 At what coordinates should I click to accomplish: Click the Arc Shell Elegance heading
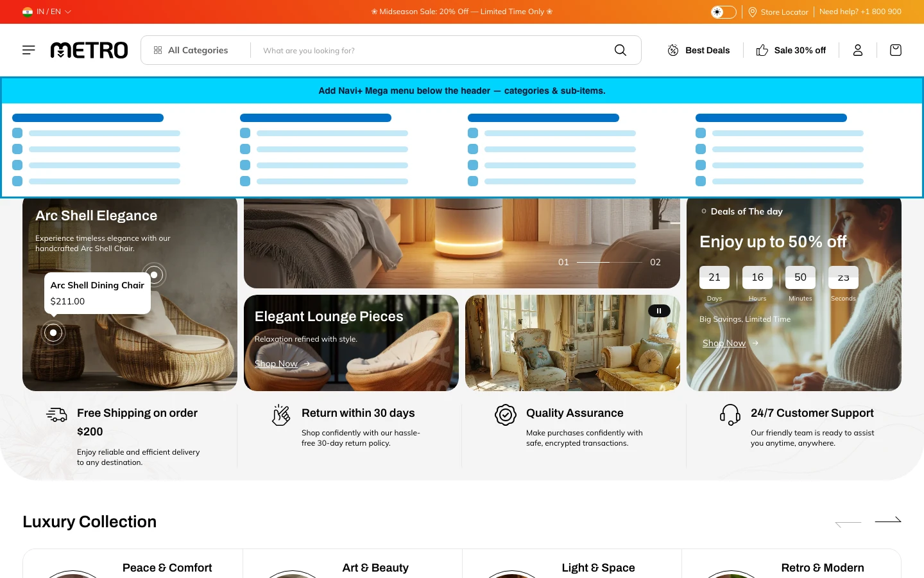pyautogui.click(x=96, y=216)
